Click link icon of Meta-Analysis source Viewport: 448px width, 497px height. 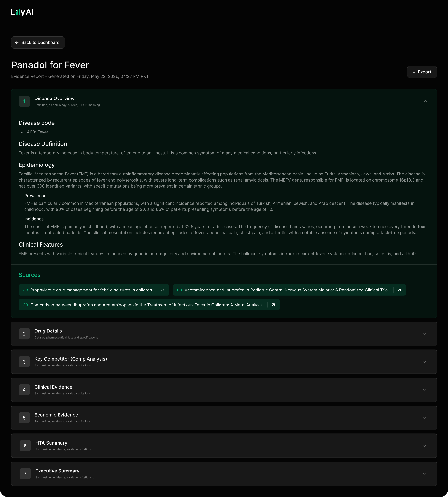pyautogui.click(x=25, y=305)
